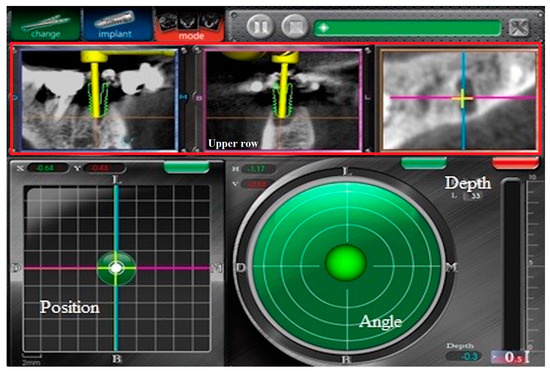The height and width of the screenshot is (371, 550).
Task: Click the 2mm scale label below position grid
Action: point(31,363)
